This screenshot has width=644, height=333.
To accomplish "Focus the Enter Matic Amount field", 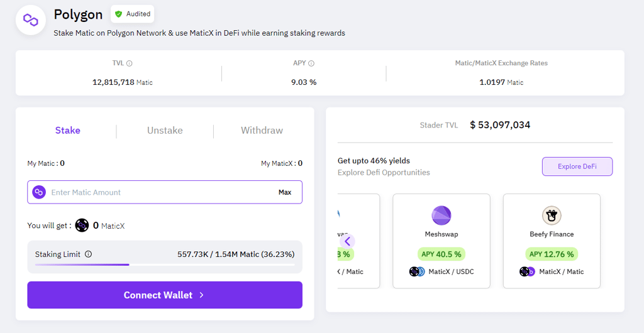I will [165, 192].
